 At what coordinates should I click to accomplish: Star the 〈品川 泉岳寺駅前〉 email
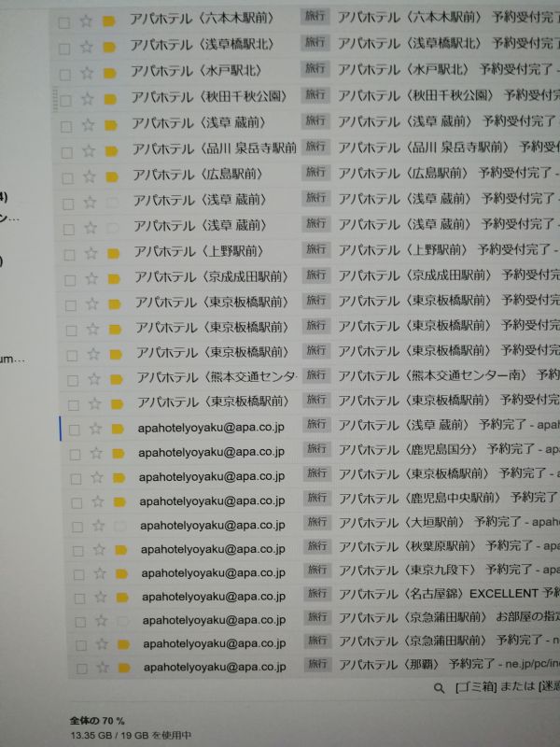tap(89, 151)
